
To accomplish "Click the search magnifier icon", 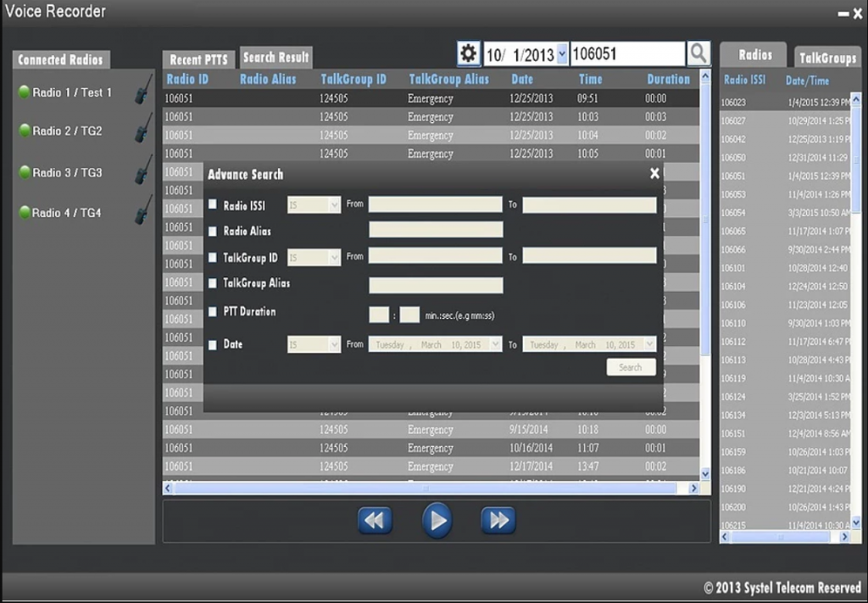I will 699,53.
